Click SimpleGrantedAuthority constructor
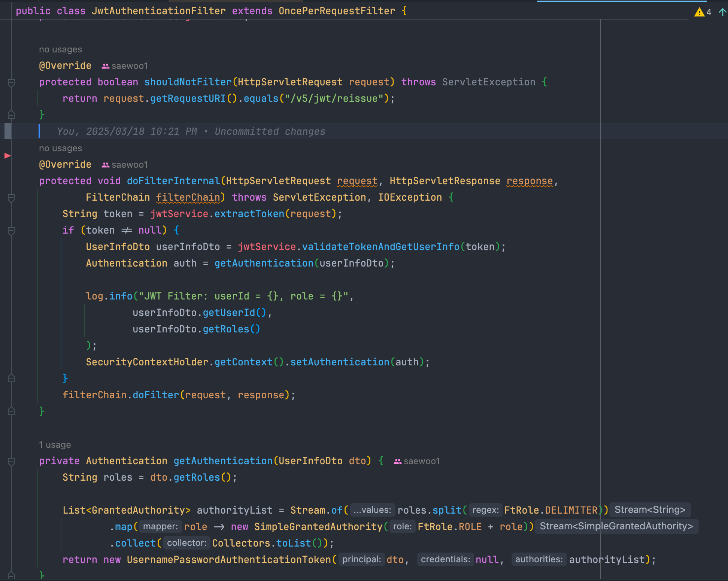 318,527
